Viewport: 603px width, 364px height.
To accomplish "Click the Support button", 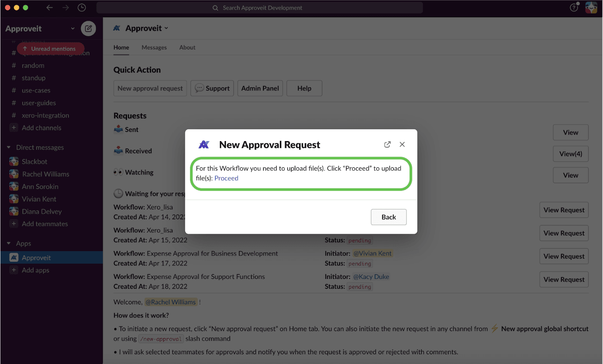I will pos(212,88).
